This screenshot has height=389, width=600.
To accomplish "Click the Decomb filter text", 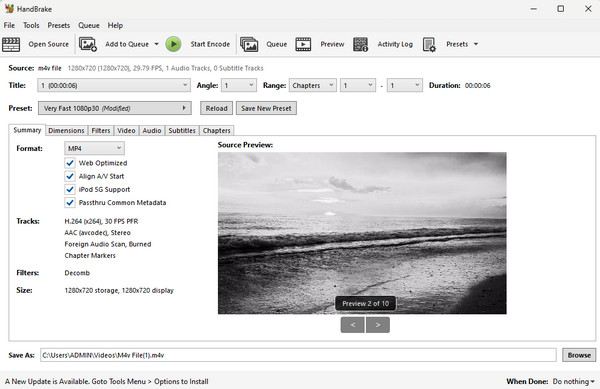I will [x=77, y=273].
